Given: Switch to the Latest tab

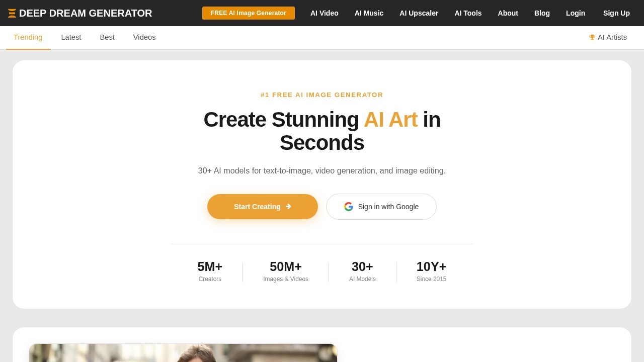Looking at the screenshot, I should pos(71,37).
